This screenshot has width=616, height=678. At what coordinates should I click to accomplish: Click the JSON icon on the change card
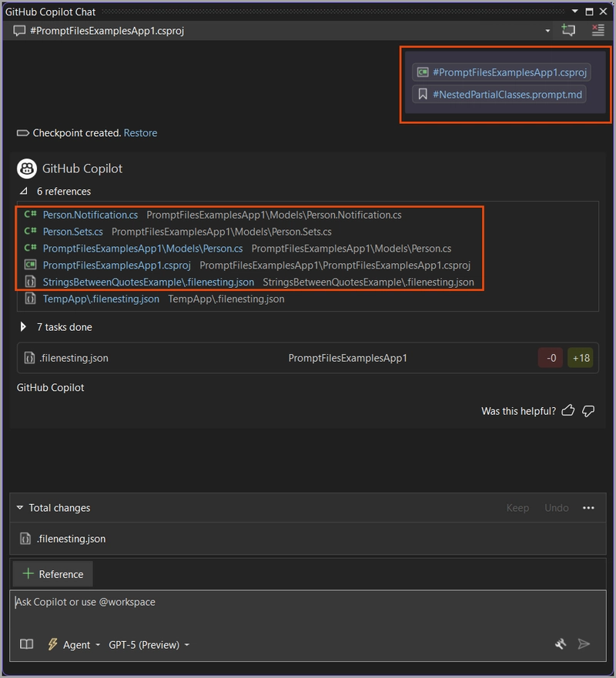[x=29, y=358]
